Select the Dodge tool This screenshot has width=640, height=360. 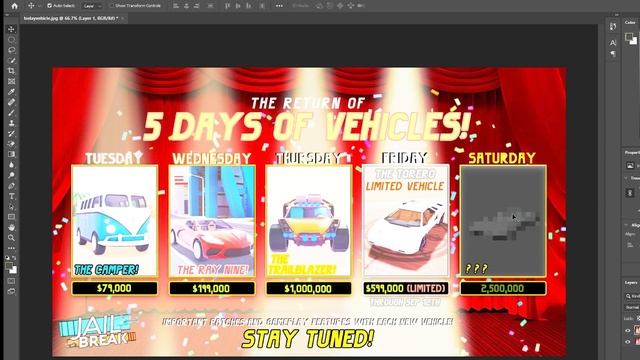click(11, 175)
